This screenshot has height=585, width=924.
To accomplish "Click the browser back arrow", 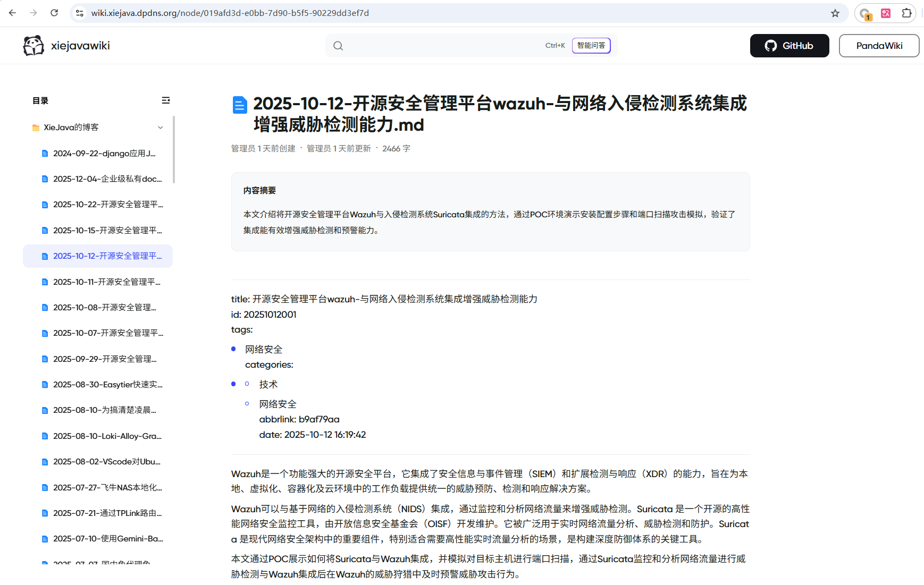I will click(12, 13).
